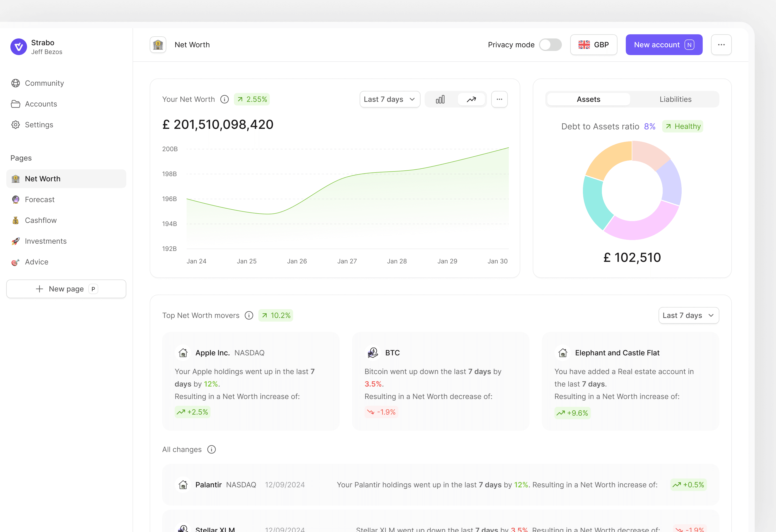Open Settings gear icon
The image size is (776, 532).
(15, 125)
